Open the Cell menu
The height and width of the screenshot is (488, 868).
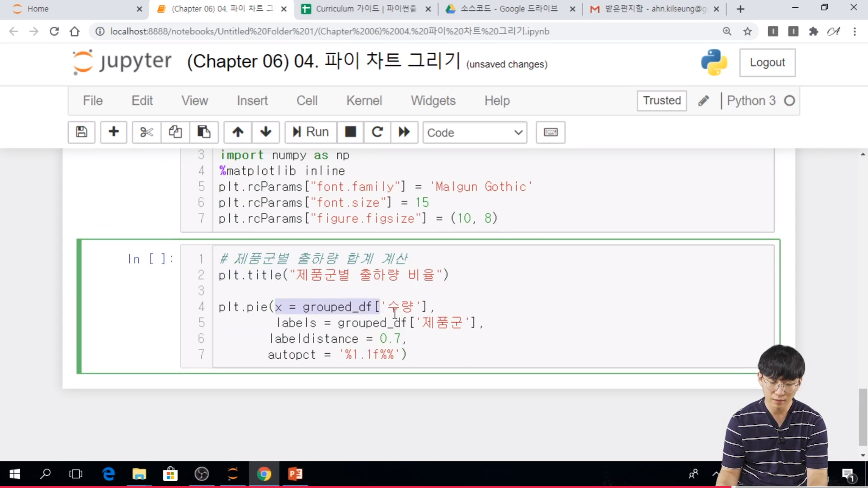tap(307, 100)
